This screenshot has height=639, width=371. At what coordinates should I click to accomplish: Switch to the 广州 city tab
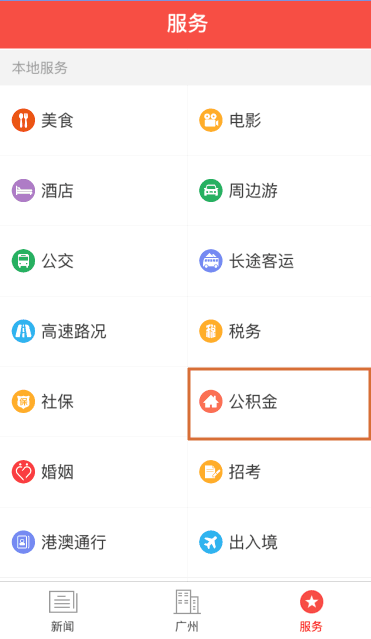coord(187,611)
